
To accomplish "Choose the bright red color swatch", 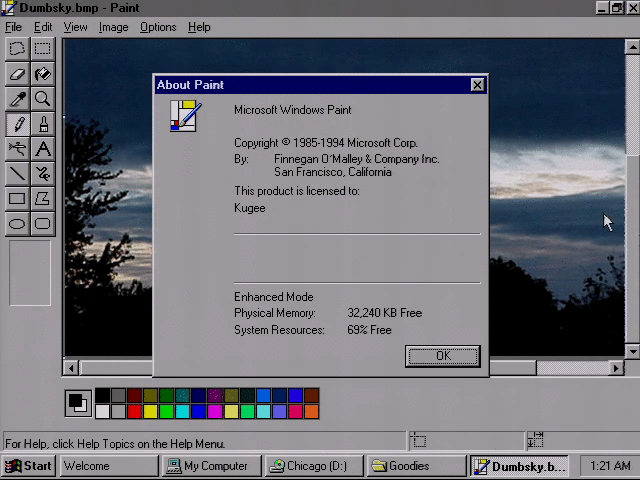I will pos(135,411).
